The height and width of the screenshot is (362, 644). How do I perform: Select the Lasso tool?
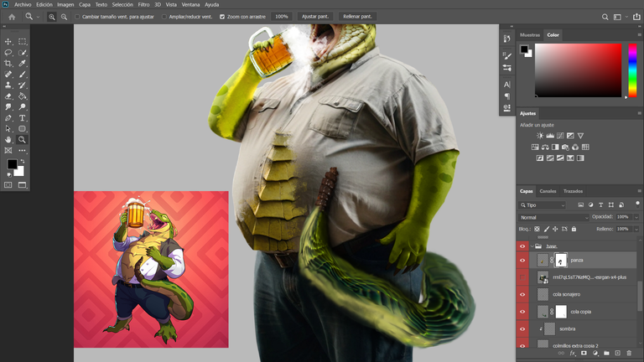click(8, 53)
